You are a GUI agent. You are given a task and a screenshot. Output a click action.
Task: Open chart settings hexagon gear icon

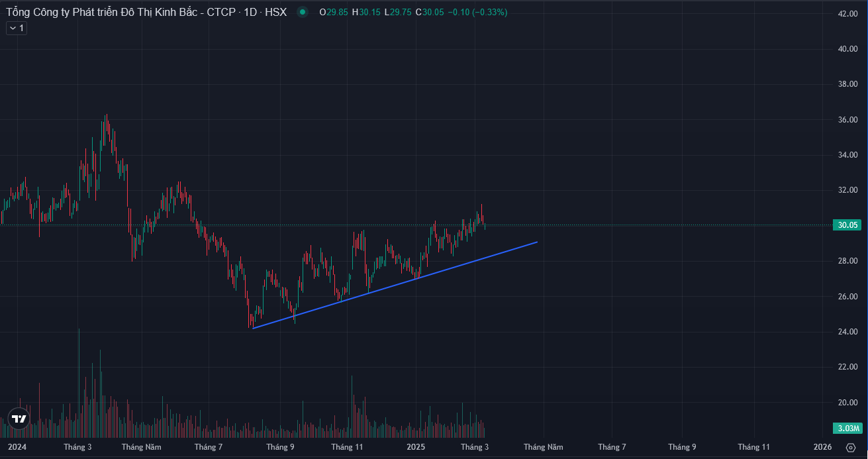click(x=851, y=447)
